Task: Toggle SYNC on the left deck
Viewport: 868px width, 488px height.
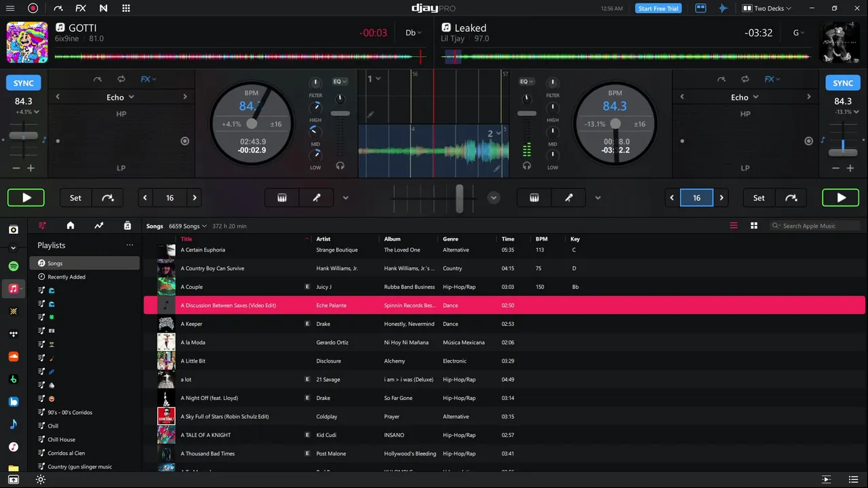Action: [x=24, y=83]
